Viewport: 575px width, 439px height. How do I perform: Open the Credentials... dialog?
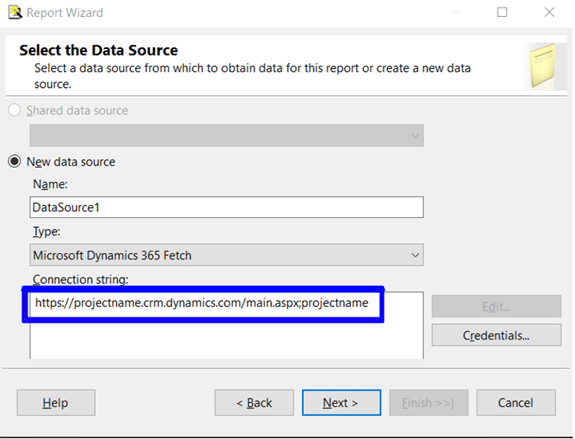497,335
